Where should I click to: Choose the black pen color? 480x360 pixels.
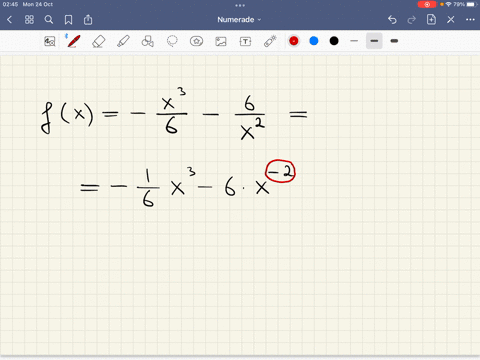click(334, 41)
